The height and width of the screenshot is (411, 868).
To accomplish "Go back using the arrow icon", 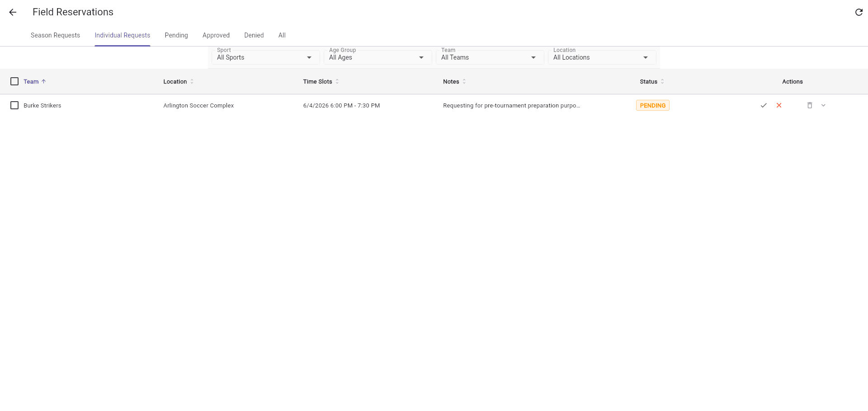I will click(13, 12).
